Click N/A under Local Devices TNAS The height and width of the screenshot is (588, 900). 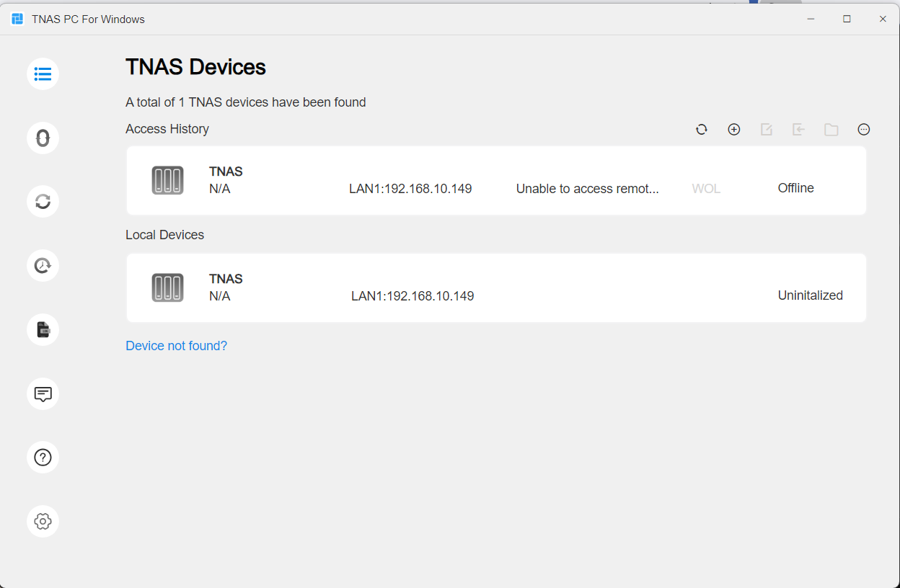[220, 296]
